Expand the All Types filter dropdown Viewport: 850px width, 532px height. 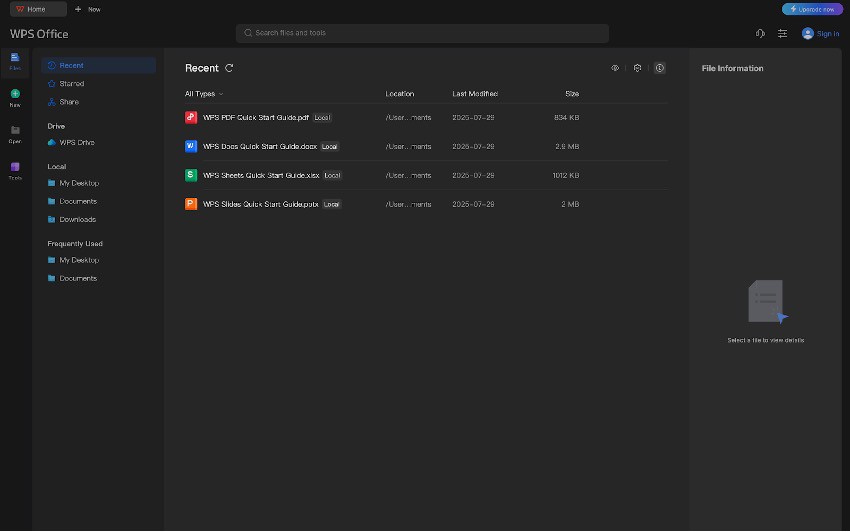(x=204, y=94)
